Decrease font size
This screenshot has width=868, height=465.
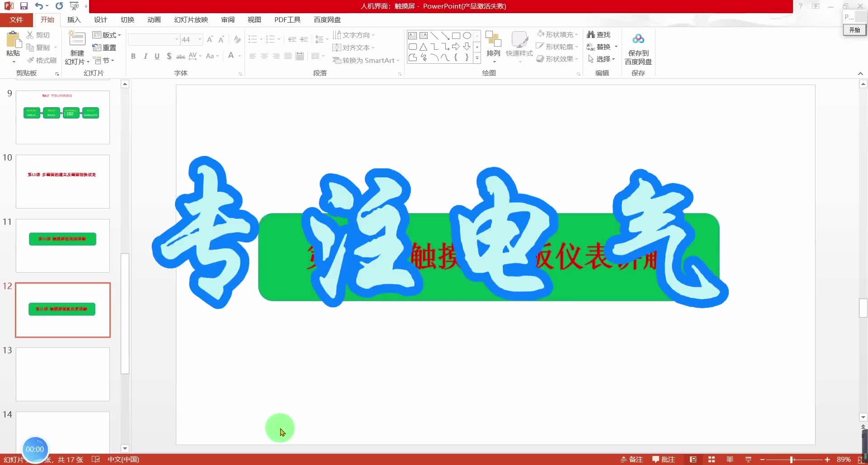[221, 40]
